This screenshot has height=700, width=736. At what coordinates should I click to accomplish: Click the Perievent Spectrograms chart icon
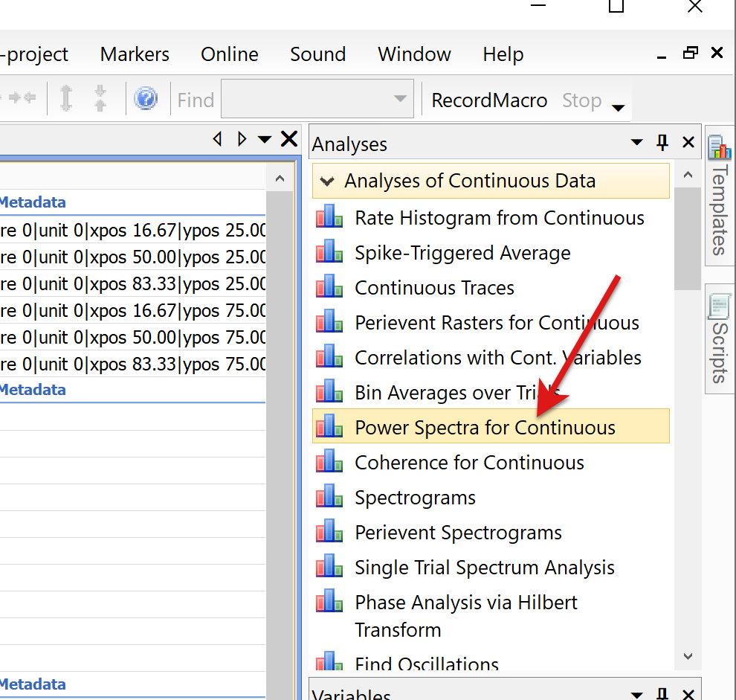coord(329,530)
